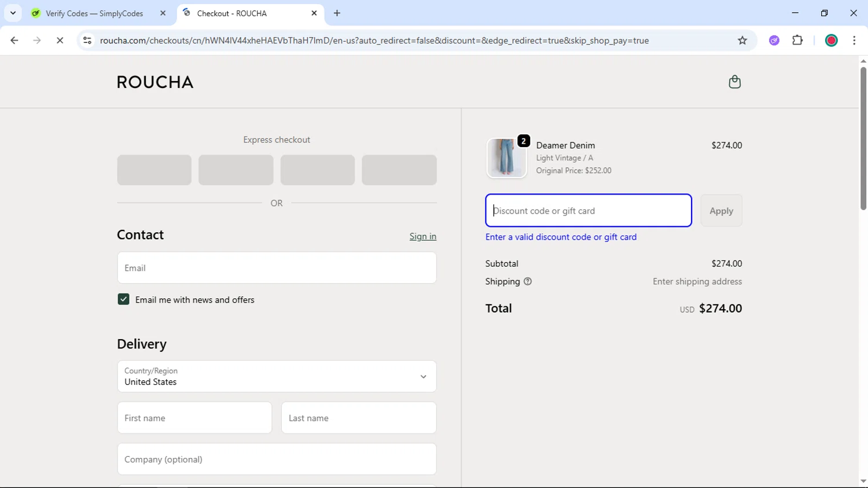Screen dimensions: 868x488
Task: Click the browser address bar URL
Action: pyautogui.click(x=374, y=41)
